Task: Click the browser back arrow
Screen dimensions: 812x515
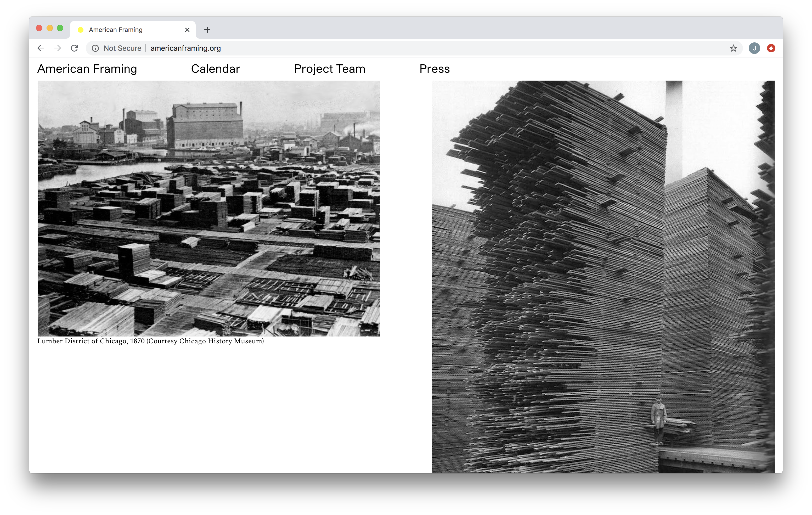Action: 41,48
